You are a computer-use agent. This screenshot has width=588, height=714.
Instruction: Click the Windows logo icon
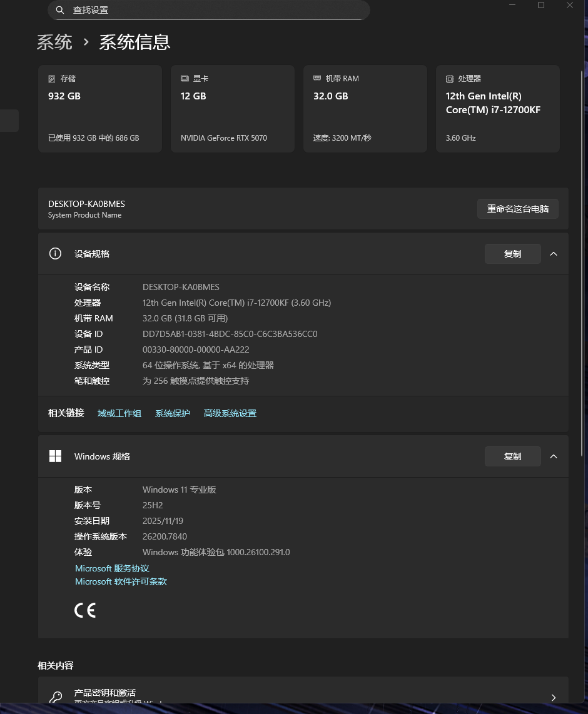coord(56,456)
